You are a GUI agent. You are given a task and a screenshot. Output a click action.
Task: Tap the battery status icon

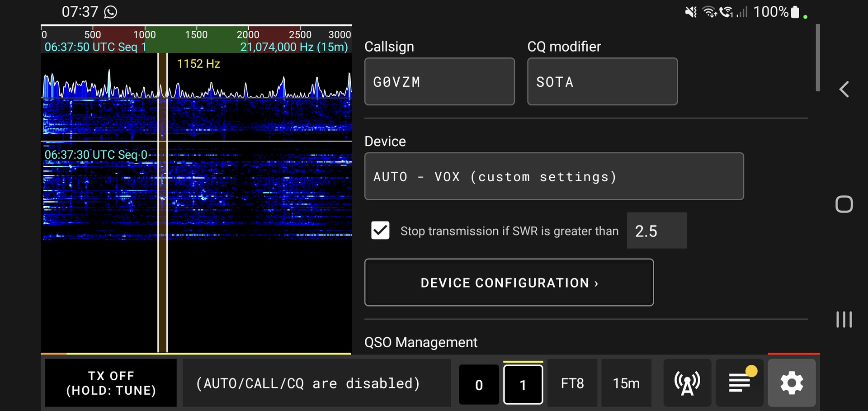(x=795, y=12)
